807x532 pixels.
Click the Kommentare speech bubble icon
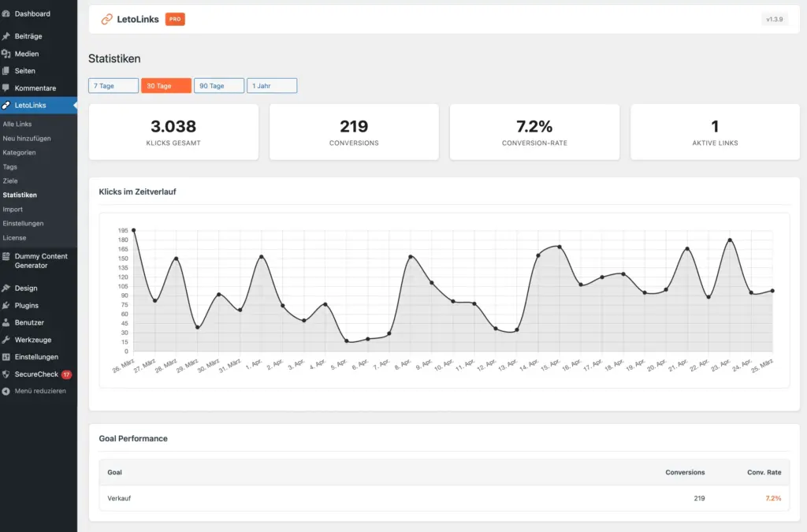(6, 88)
